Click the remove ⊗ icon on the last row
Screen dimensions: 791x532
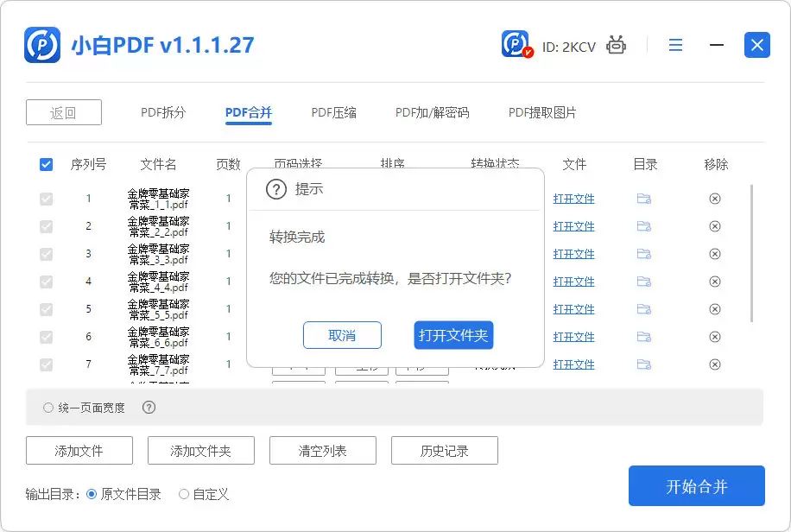pos(715,364)
